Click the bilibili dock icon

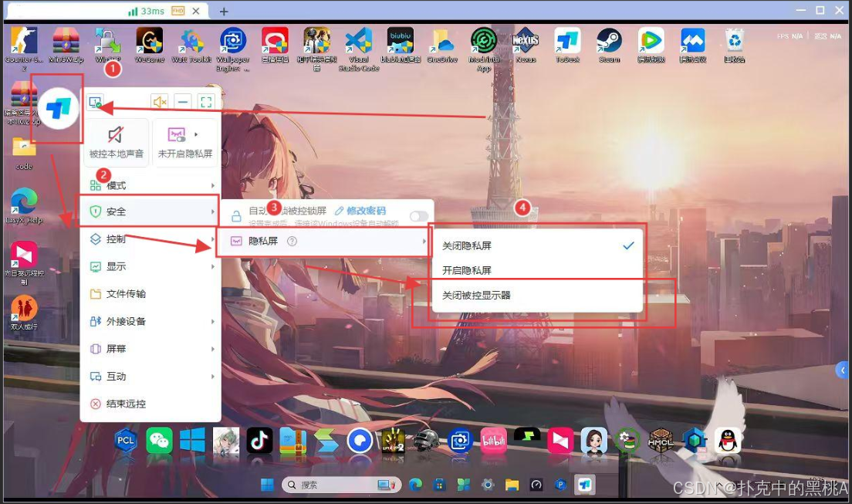(x=493, y=441)
